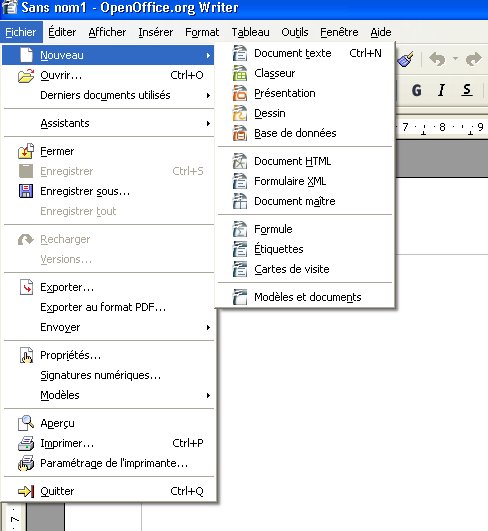
Task: Open the Format menu in menu bar
Action: click(202, 32)
